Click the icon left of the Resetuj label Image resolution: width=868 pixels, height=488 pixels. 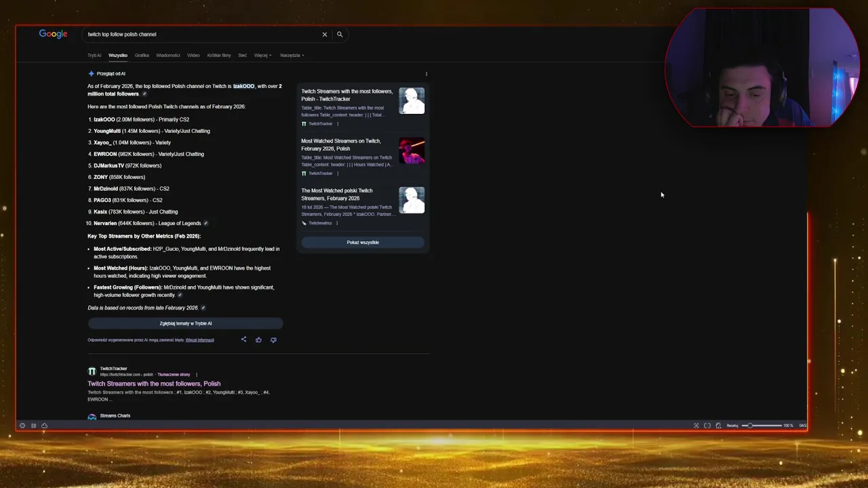click(718, 426)
